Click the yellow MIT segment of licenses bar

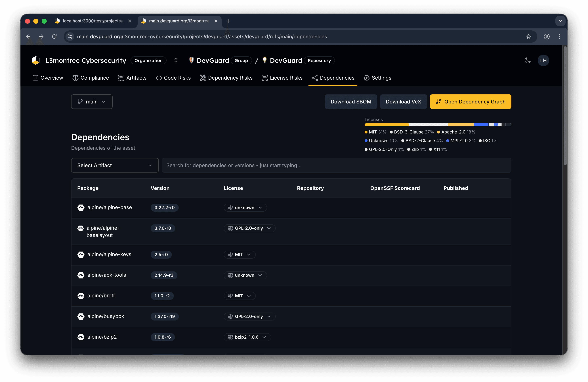386,125
